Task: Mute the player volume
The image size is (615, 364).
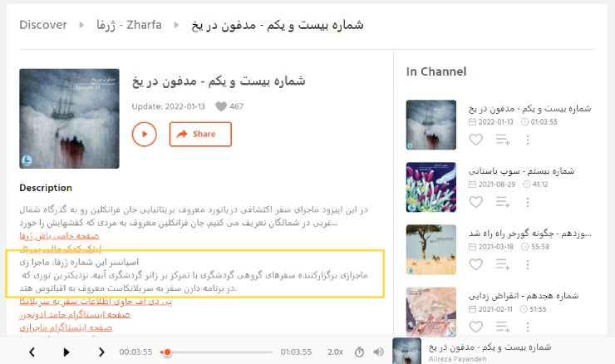Action: click(378, 352)
